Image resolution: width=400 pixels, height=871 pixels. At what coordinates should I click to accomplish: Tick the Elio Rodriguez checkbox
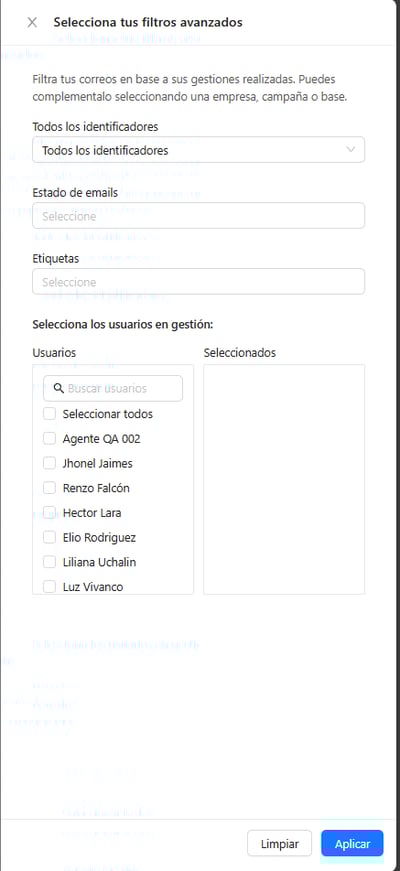49,537
